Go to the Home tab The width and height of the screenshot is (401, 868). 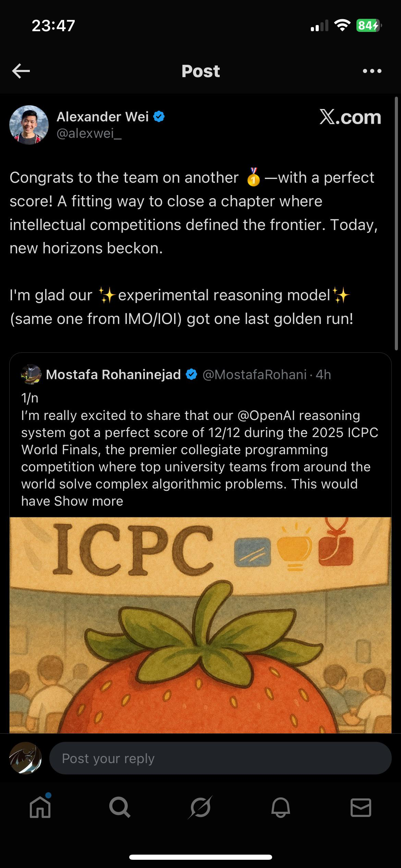pyautogui.click(x=40, y=808)
